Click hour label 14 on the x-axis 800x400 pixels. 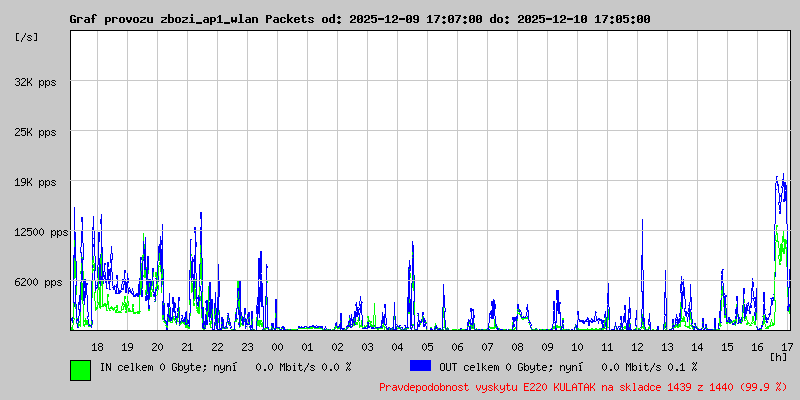697,347
